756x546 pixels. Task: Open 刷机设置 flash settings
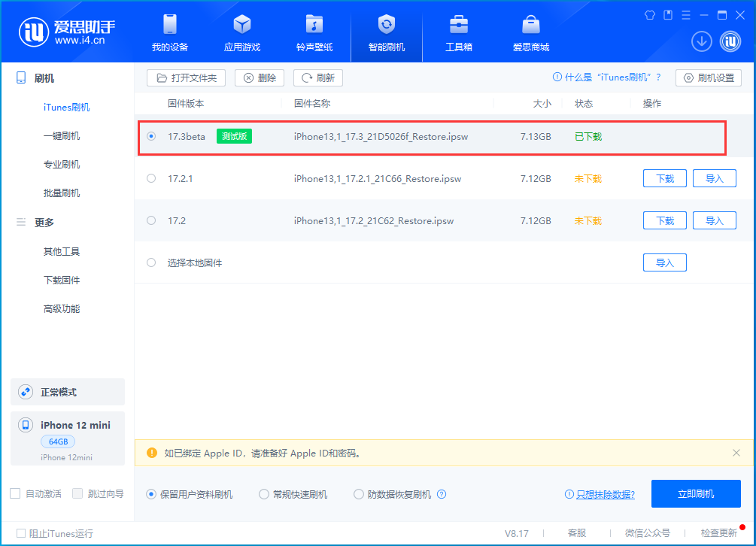point(708,77)
